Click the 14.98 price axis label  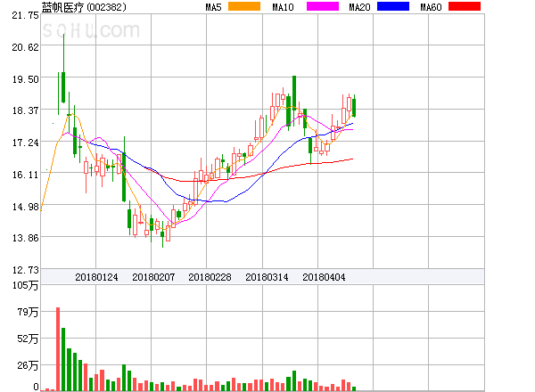coord(25,207)
